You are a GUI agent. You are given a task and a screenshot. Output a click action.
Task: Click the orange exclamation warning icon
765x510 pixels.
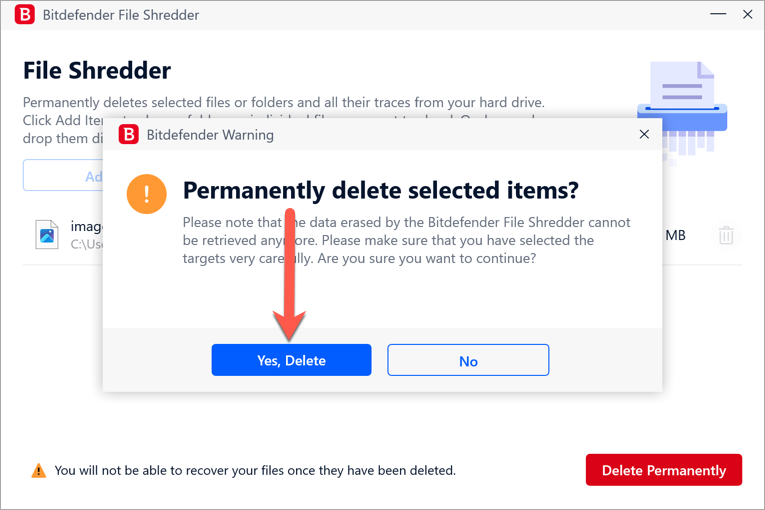(x=146, y=194)
